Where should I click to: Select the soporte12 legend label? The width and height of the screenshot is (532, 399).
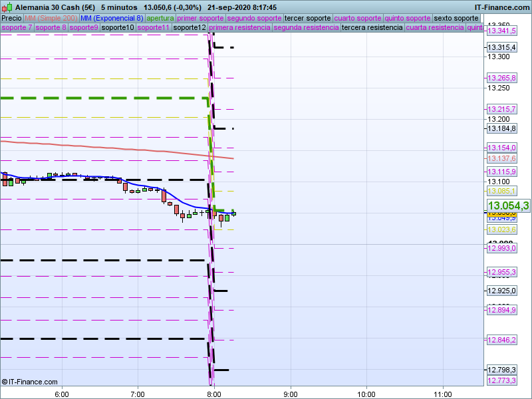pos(190,28)
